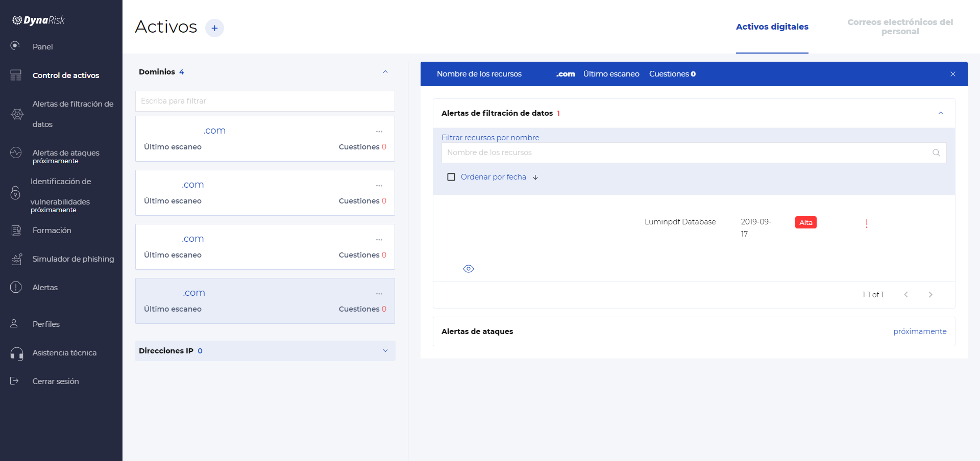The height and width of the screenshot is (461, 980).
Task: Collapse the Dominios section
Action: tap(385, 72)
